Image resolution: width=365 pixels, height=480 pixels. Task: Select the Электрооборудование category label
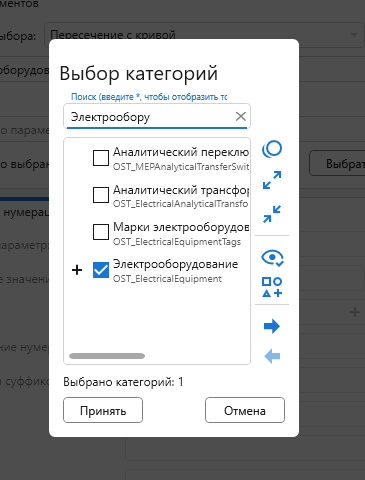pyautogui.click(x=175, y=264)
